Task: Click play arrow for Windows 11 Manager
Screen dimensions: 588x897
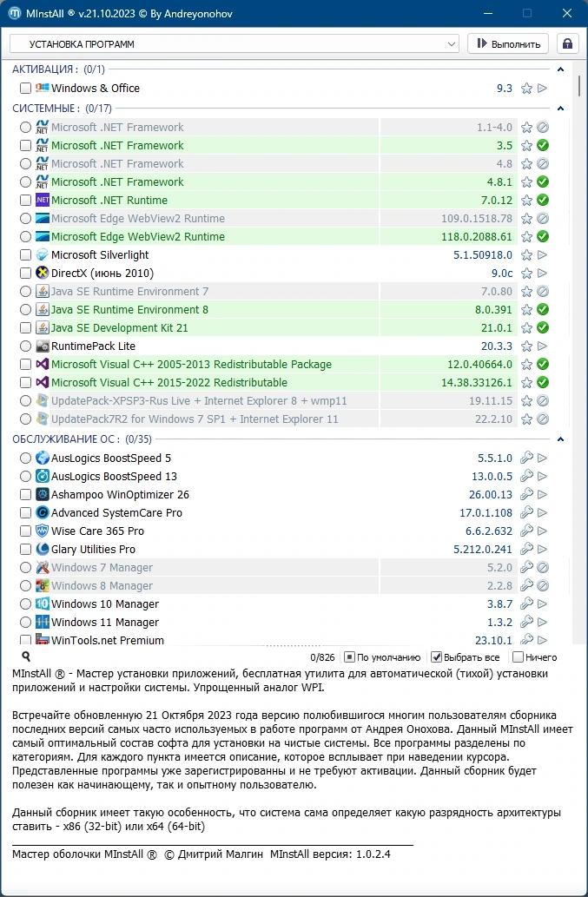Action: point(543,623)
